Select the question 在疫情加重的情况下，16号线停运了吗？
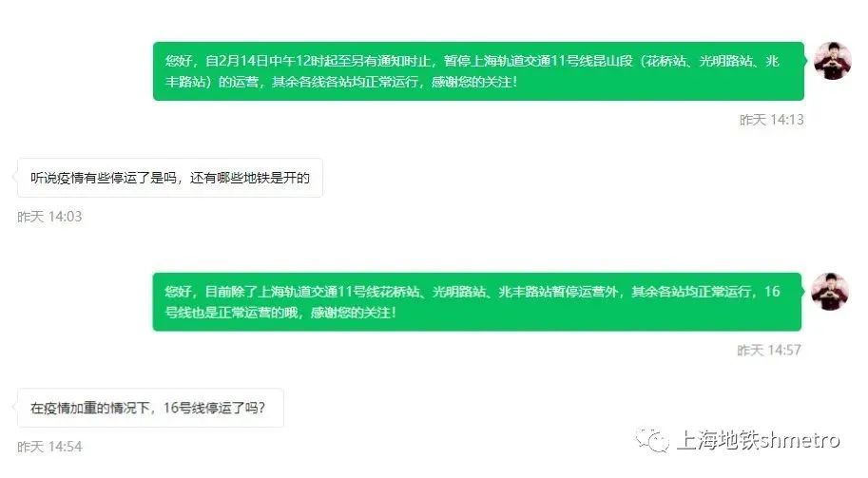The image size is (868, 478). (x=150, y=408)
